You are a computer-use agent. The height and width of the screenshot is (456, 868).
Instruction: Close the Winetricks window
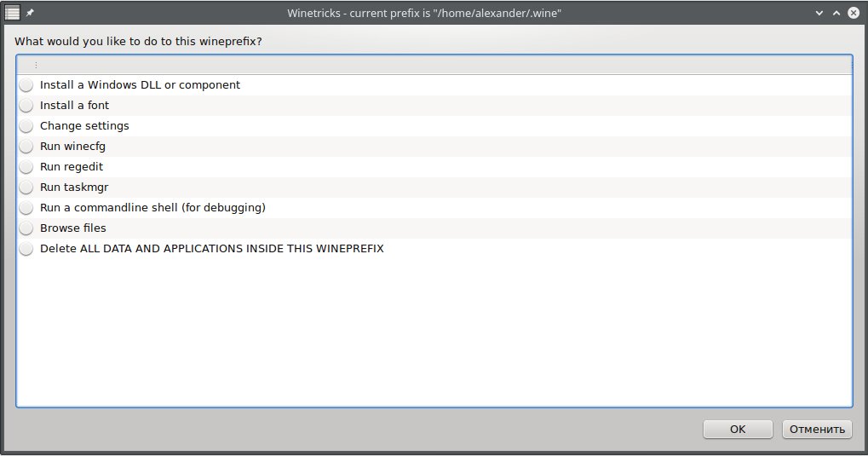(x=854, y=13)
